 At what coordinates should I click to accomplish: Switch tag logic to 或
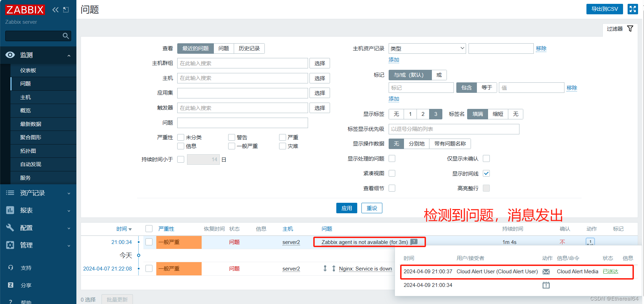[x=439, y=75]
